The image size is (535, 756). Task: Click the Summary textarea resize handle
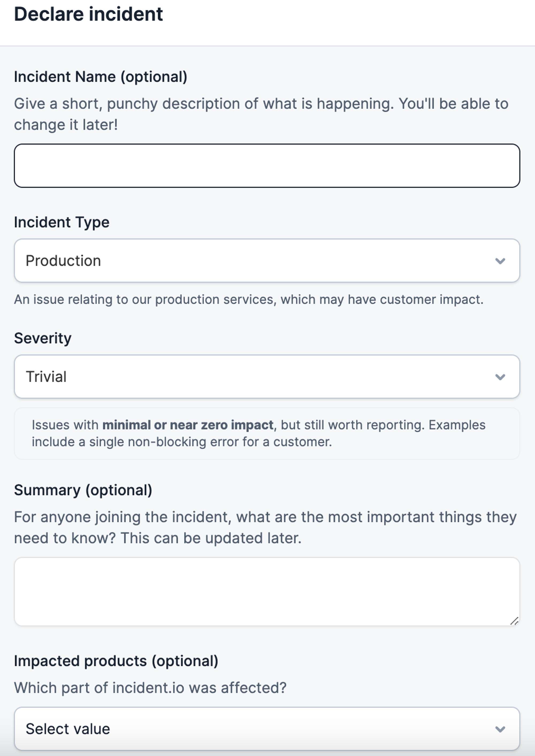tap(514, 621)
